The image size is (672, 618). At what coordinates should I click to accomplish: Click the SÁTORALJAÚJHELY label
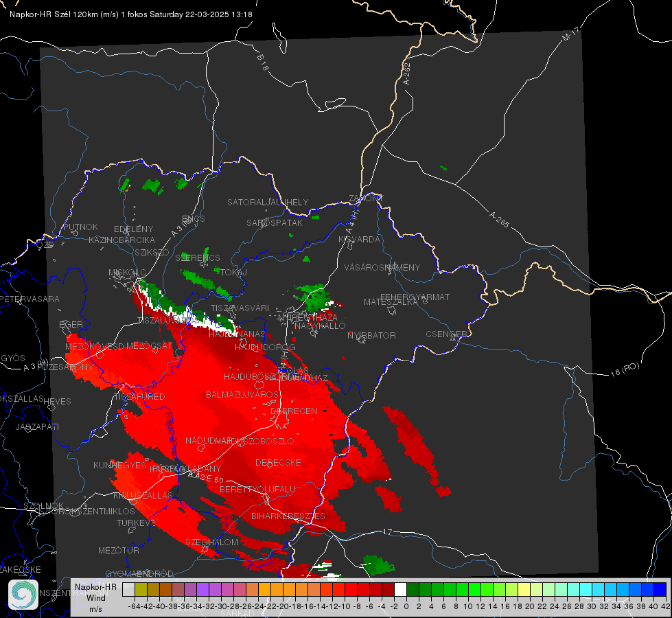point(268,202)
